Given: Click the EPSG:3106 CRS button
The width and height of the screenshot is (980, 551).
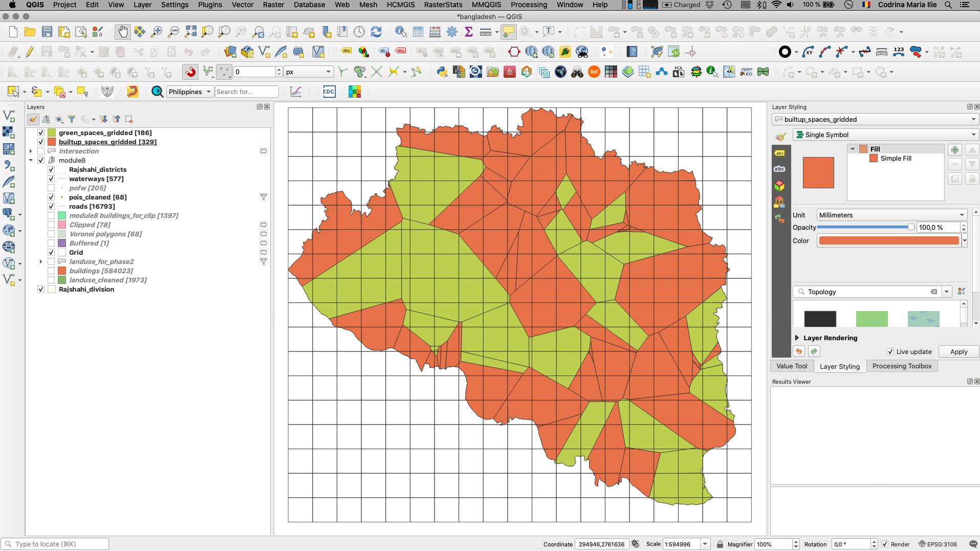Looking at the screenshot, I should [938, 544].
